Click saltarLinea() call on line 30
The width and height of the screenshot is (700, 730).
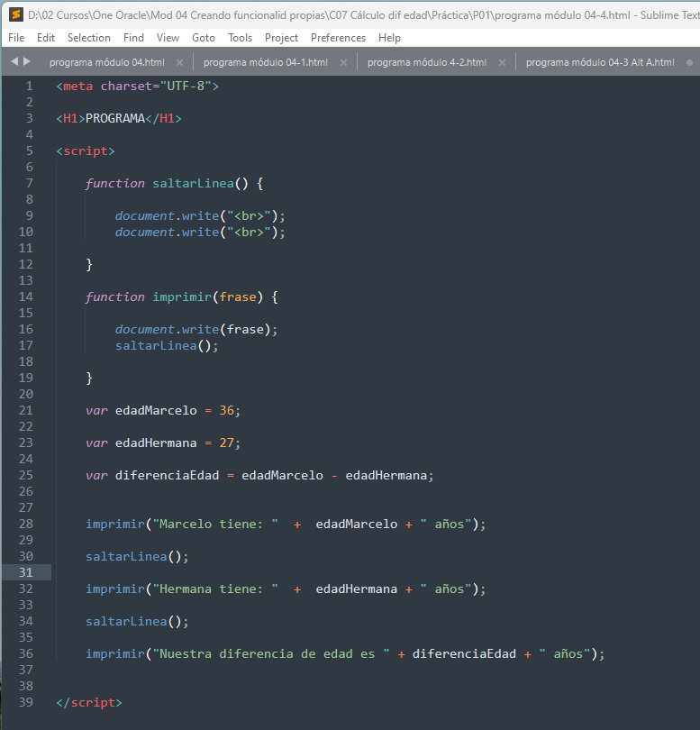(x=137, y=557)
